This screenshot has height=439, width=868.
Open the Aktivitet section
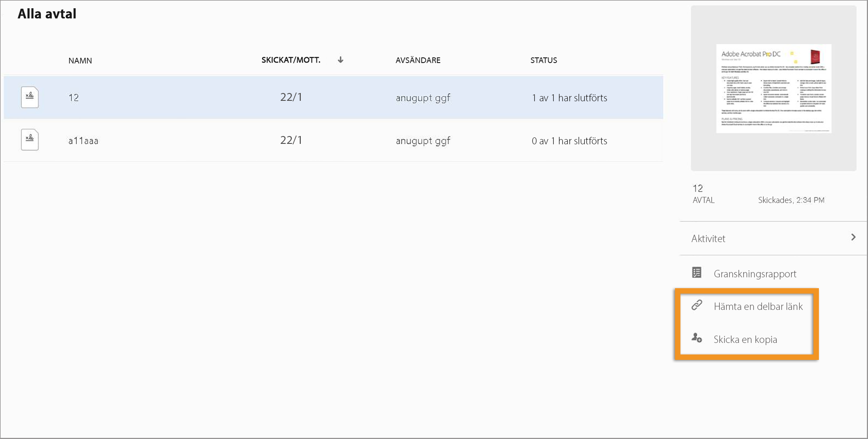click(x=773, y=238)
